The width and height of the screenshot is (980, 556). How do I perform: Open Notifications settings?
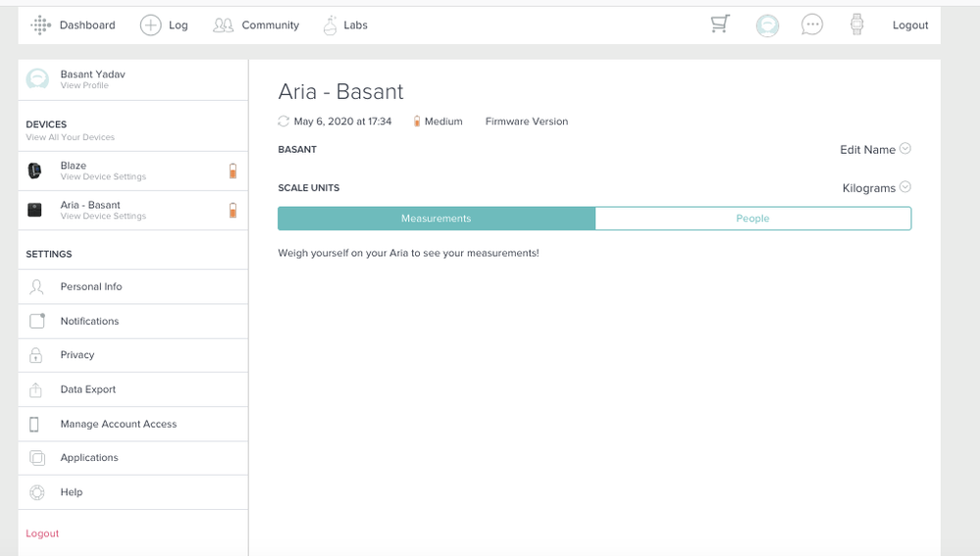tap(133, 321)
